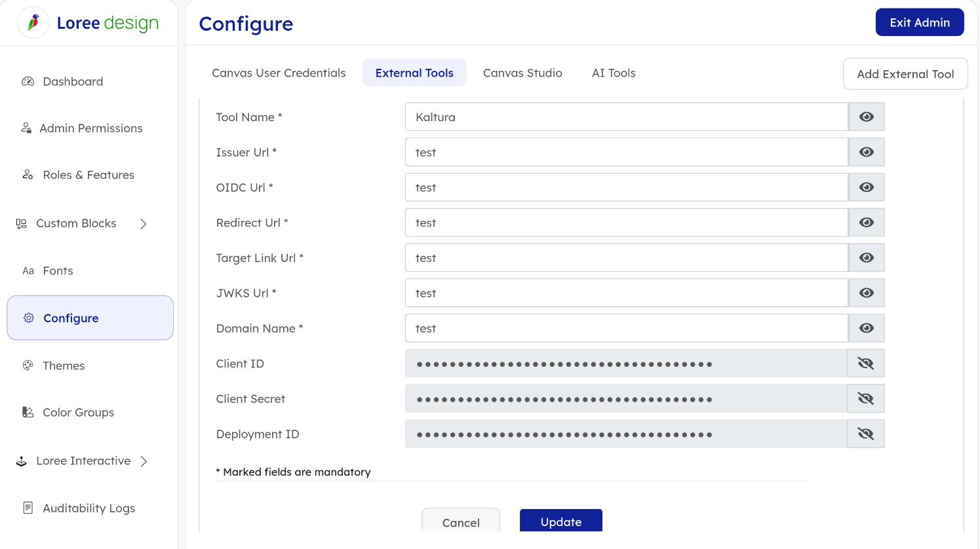This screenshot has height=549, width=980.
Task: Reveal the hidden Client ID value
Action: point(865,364)
